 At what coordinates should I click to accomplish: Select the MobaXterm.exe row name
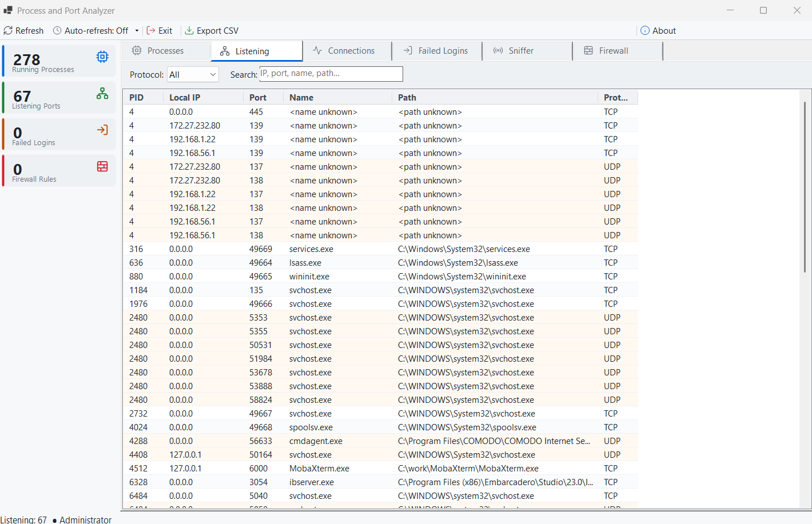(319, 469)
